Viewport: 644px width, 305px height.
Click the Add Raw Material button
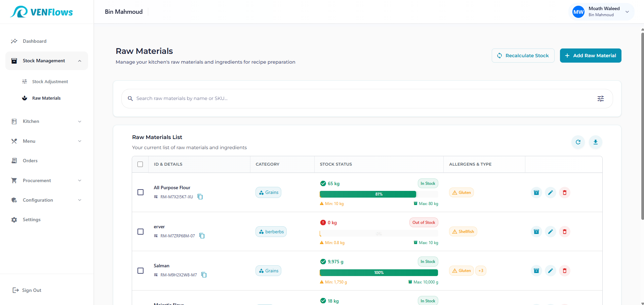590,56
